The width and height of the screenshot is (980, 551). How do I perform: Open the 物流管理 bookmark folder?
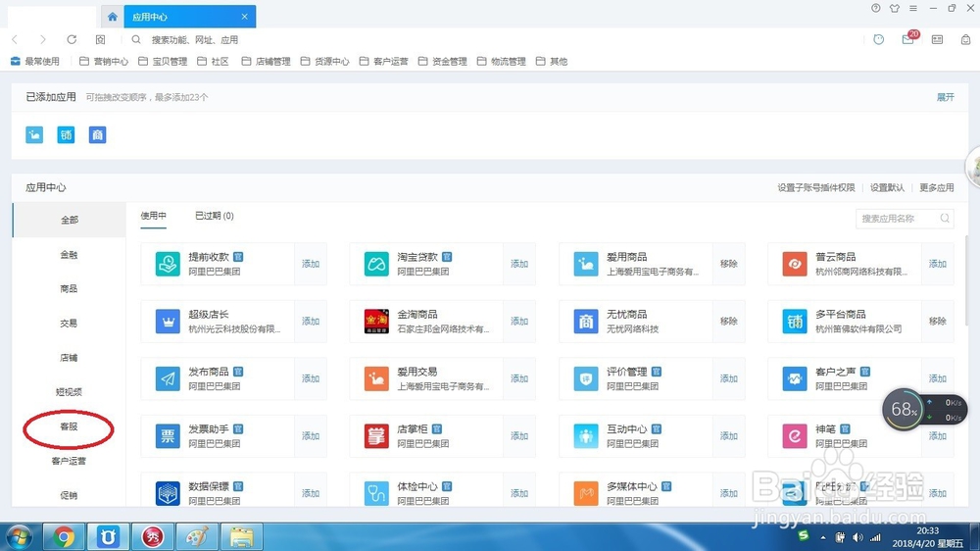pyautogui.click(x=501, y=62)
